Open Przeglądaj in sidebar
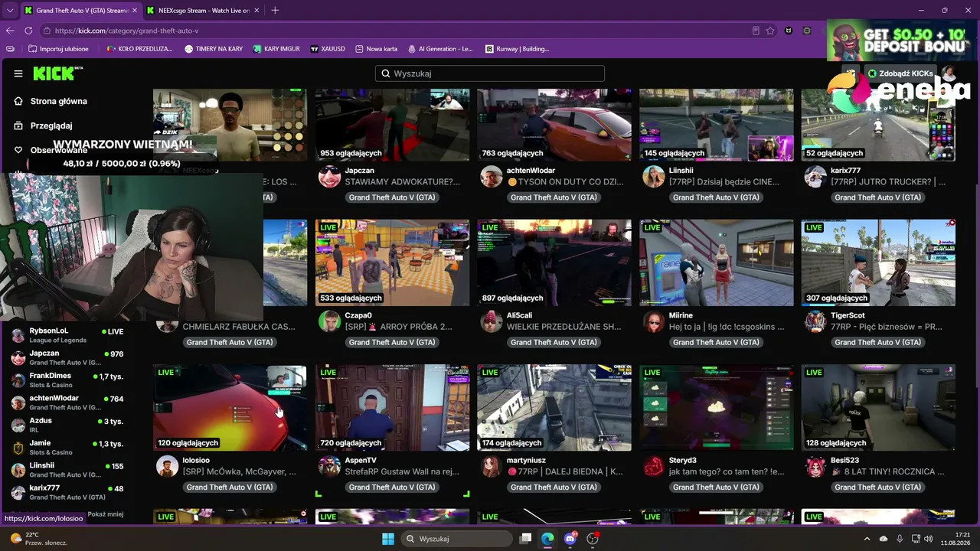This screenshot has width=980, height=551. coord(43,126)
